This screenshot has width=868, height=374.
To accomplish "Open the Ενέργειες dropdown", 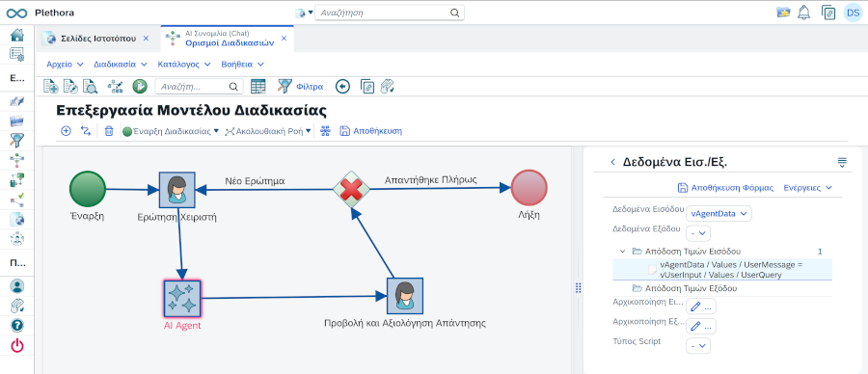I will coord(808,188).
